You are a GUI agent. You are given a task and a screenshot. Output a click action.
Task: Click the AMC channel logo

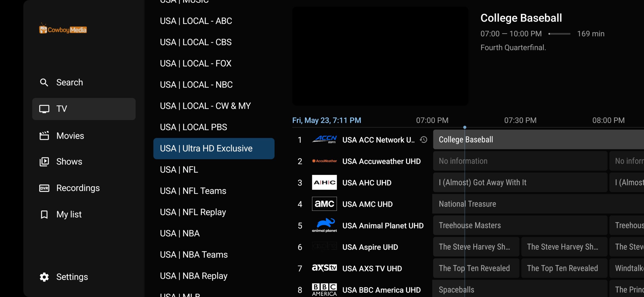[324, 204]
